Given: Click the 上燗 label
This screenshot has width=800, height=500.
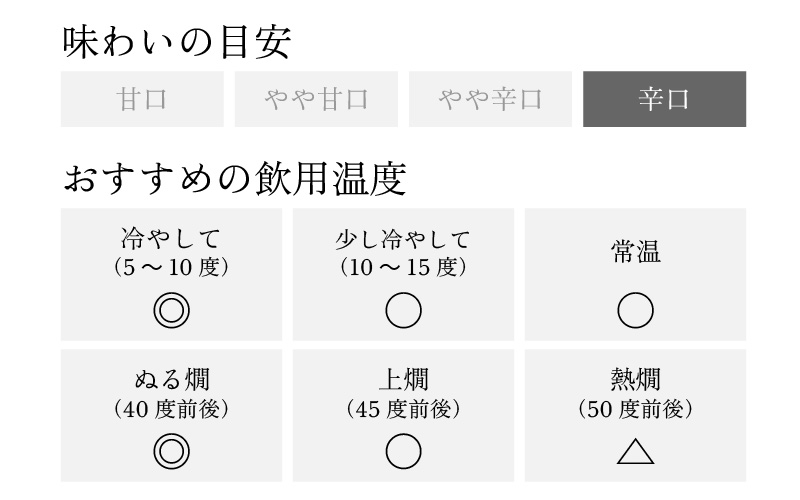Looking at the screenshot, I should pyautogui.click(x=403, y=380).
